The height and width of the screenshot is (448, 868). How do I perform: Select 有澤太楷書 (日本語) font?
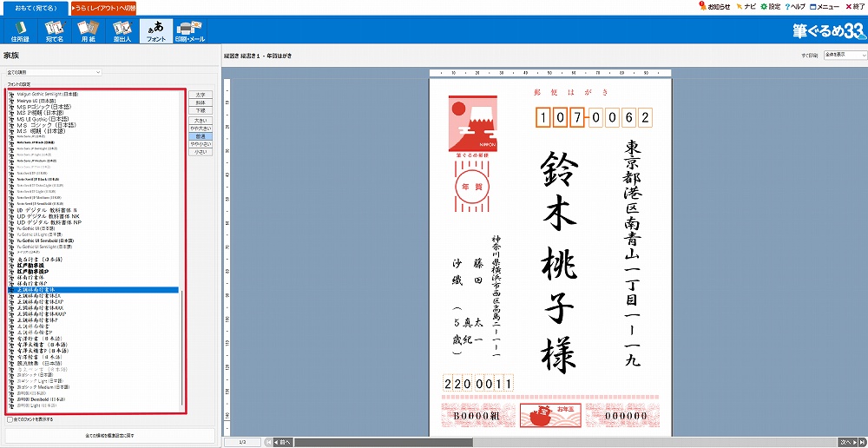42,345
